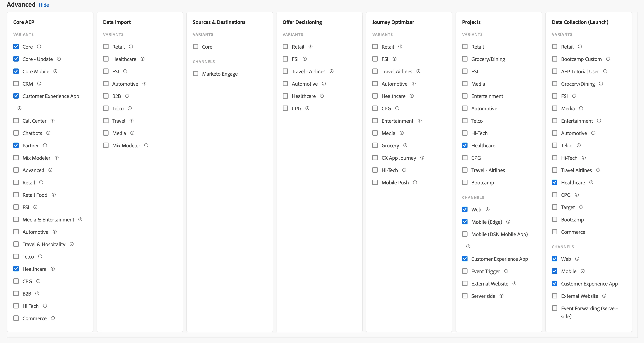This screenshot has width=644, height=343.
Task: Check External Website under Projects channels
Action: (465, 283)
